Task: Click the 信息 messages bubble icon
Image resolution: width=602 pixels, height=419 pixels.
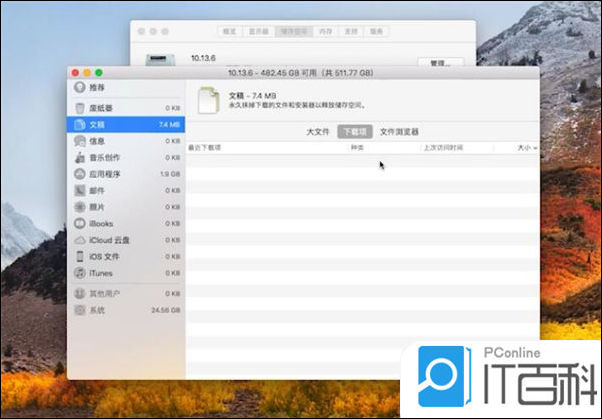Action: click(80, 141)
